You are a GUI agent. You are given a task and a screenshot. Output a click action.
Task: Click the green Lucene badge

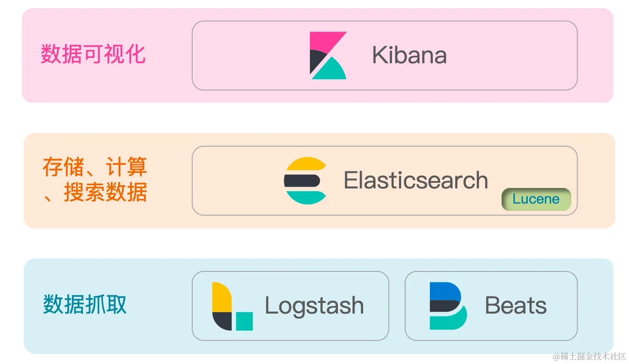[x=536, y=199]
